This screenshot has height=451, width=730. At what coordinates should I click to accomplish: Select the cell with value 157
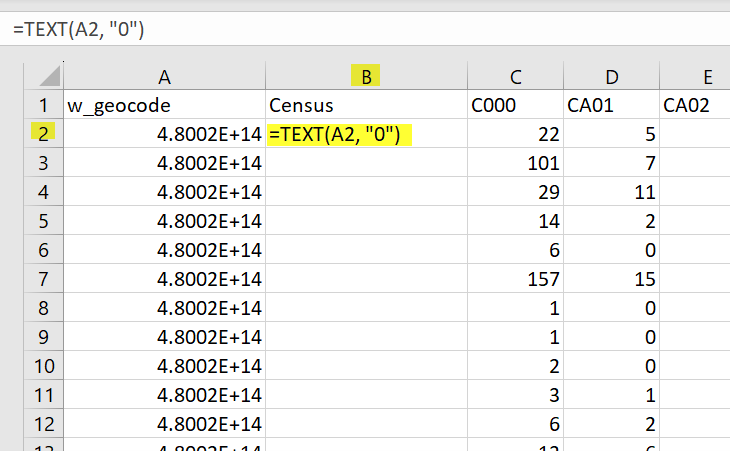tap(515, 278)
